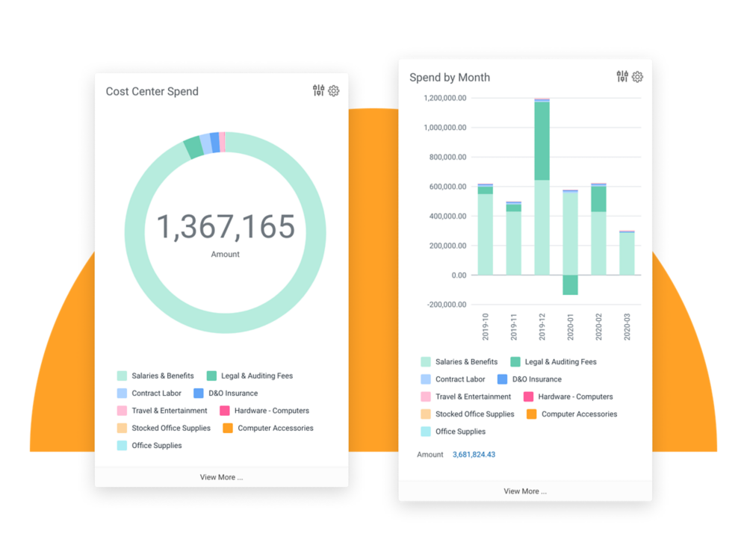Expand View More on Cost Center Spend card
The width and height of the screenshot is (747, 560).
point(221,477)
